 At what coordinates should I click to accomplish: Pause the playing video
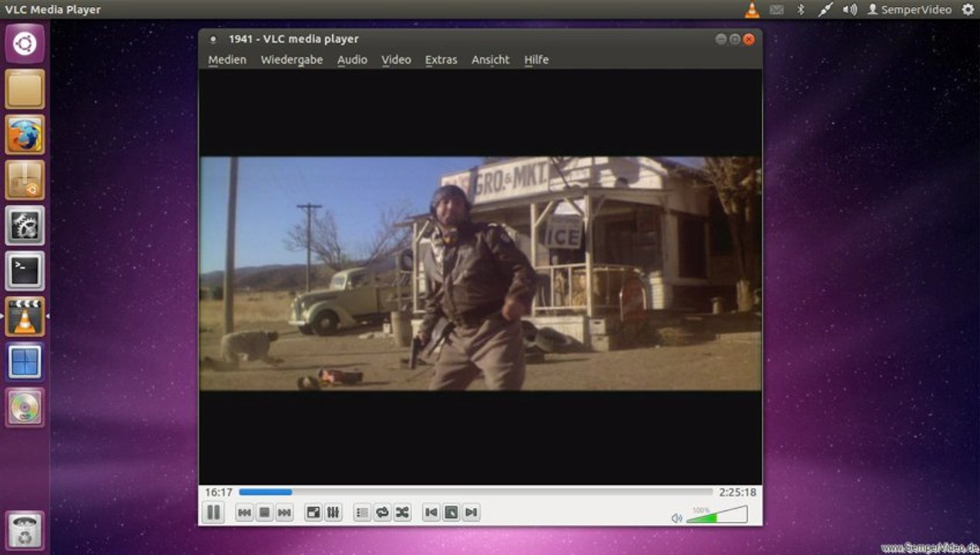click(x=213, y=512)
